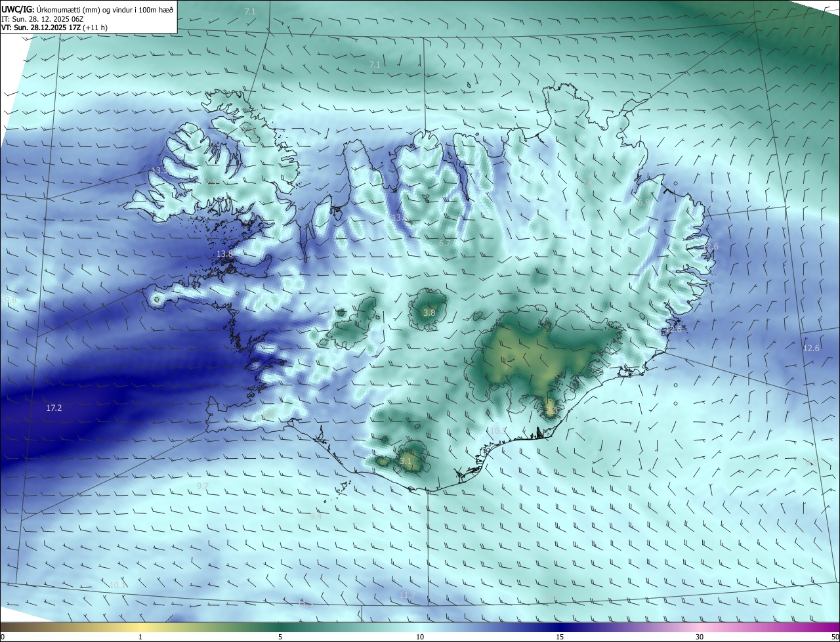Screen dimensions: 840x642
Task: Click the 6.7 value label in the northern interior
Action: click(x=445, y=244)
